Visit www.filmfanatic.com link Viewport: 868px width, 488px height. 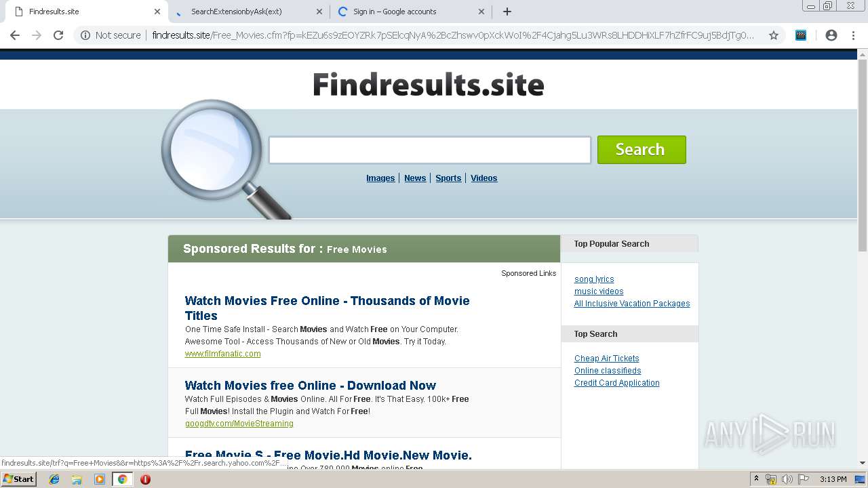pos(222,354)
